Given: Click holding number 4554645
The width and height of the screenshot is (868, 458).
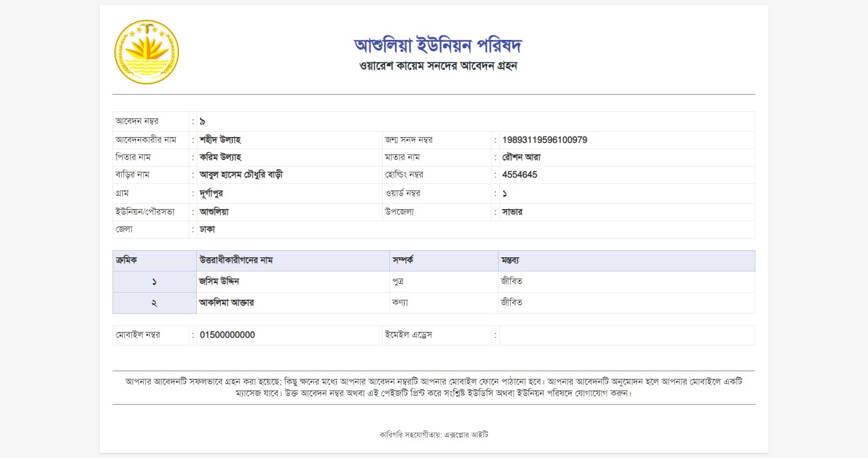Looking at the screenshot, I should tap(520, 174).
